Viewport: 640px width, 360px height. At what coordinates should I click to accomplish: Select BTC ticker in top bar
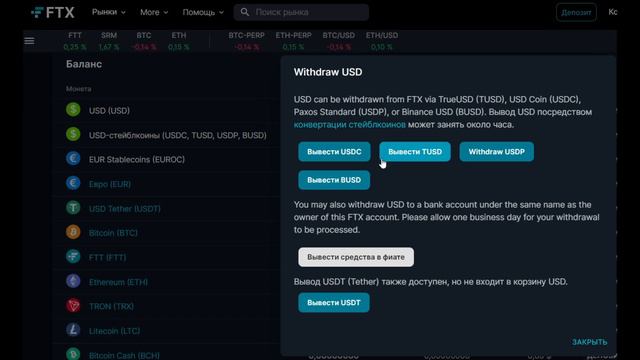coord(144,41)
